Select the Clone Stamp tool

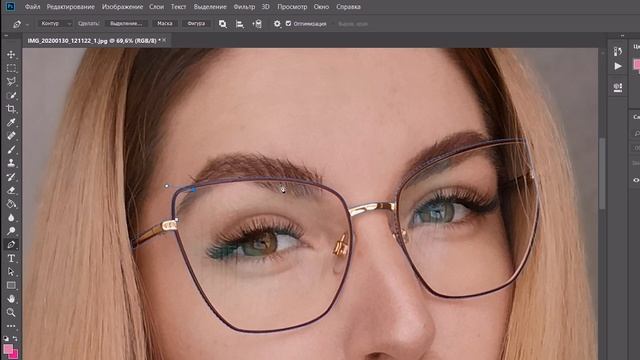coord(11,163)
